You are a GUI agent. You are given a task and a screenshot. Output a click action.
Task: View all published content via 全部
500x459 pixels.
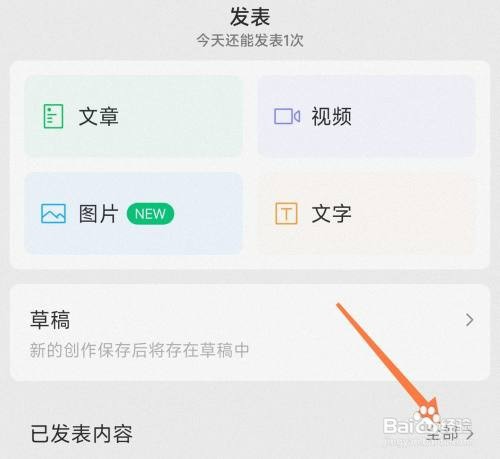pos(443,434)
